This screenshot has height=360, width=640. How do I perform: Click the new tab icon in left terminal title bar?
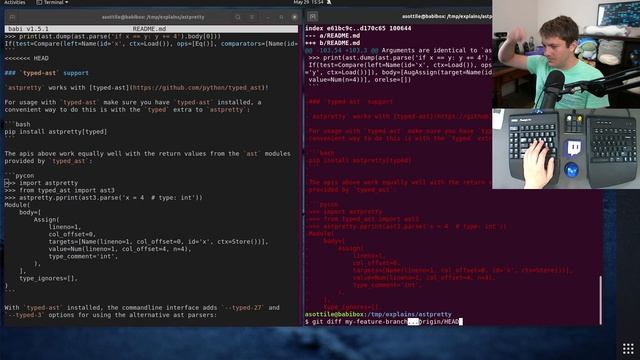(x=12, y=17)
